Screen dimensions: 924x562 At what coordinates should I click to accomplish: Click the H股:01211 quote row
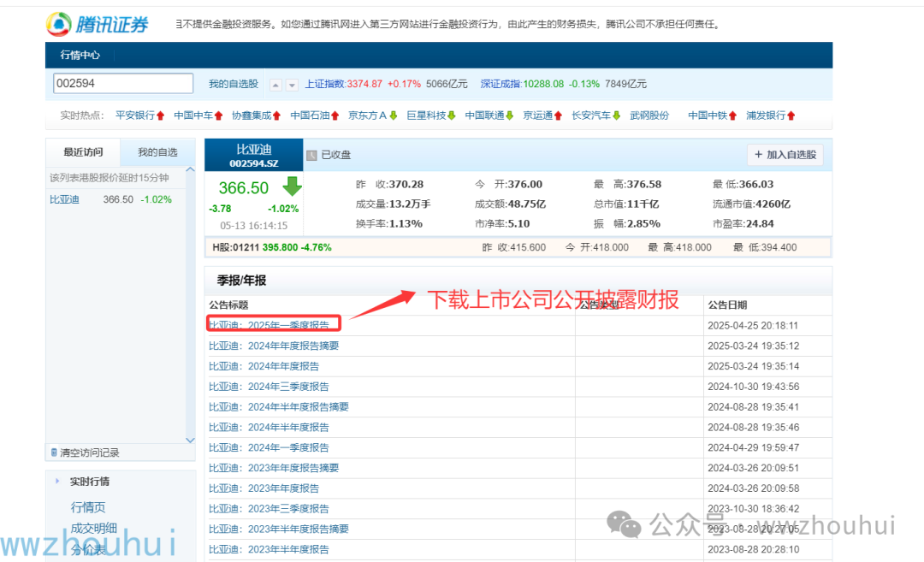tap(518, 247)
